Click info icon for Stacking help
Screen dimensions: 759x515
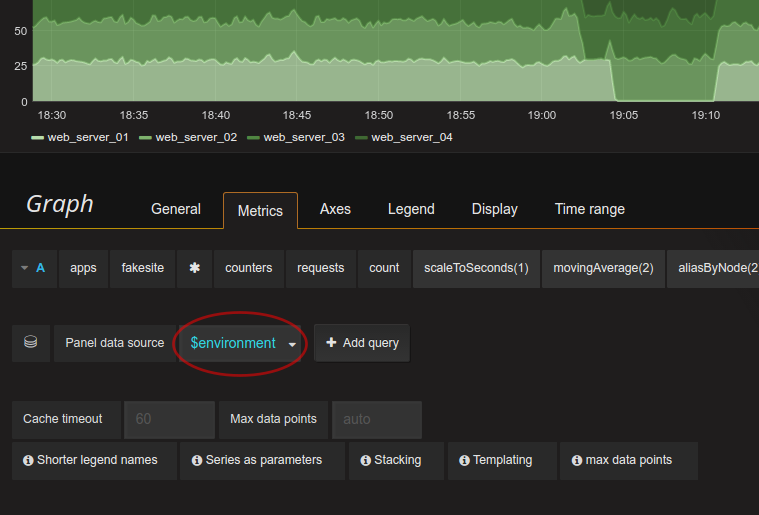pyautogui.click(x=366, y=461)
